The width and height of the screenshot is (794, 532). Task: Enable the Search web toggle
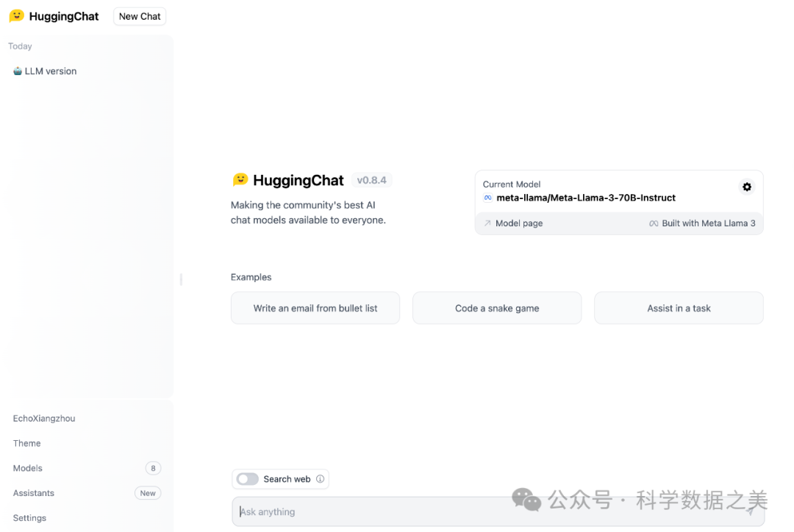click(x=248, y=479)
